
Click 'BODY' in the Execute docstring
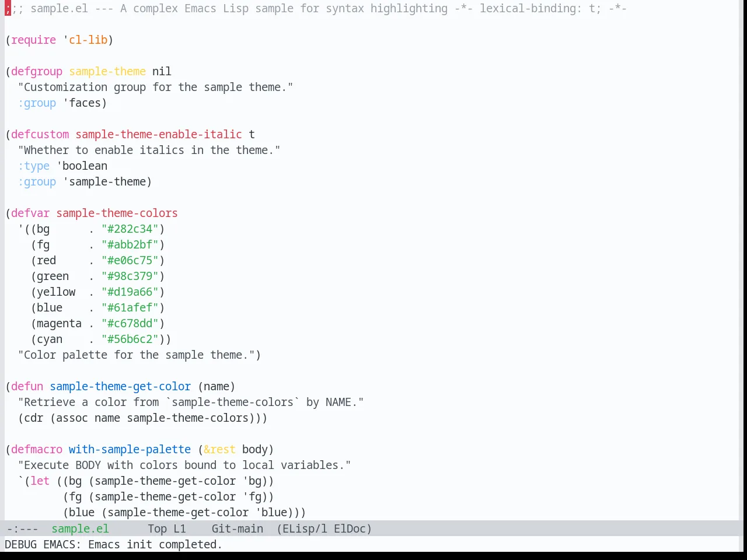click(88, 465)
